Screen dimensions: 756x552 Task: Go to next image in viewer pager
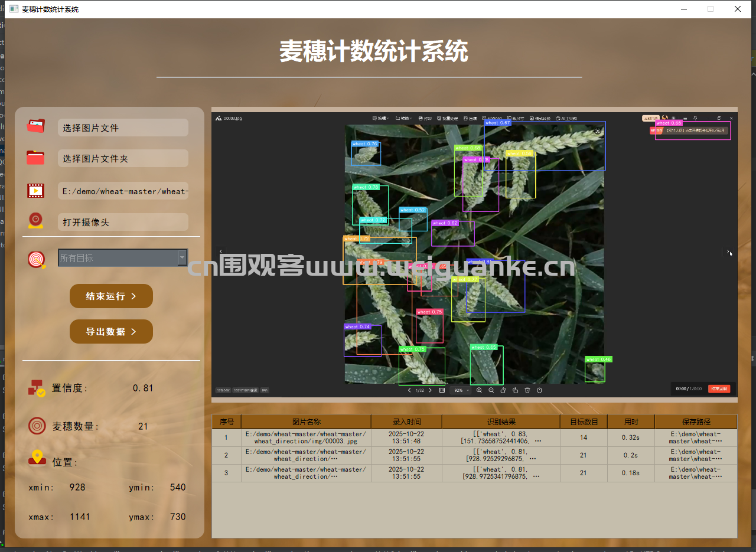tap(430, 390)
